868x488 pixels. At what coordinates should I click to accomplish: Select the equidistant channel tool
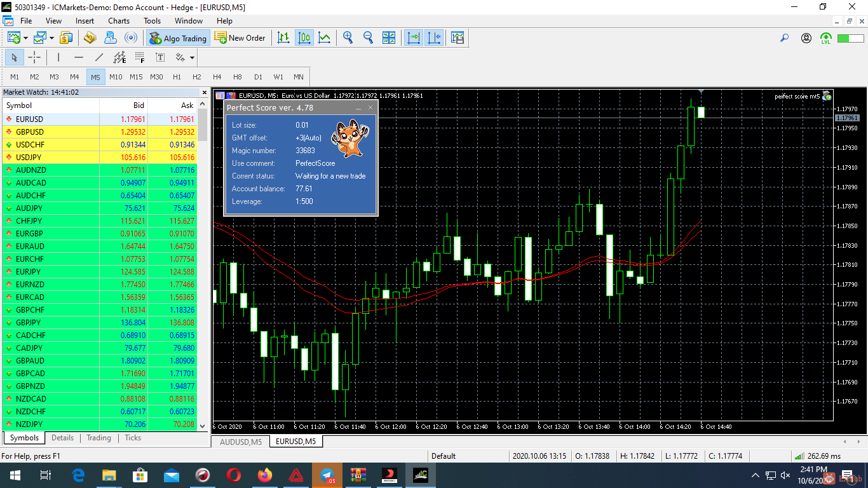tap(119, 57)
